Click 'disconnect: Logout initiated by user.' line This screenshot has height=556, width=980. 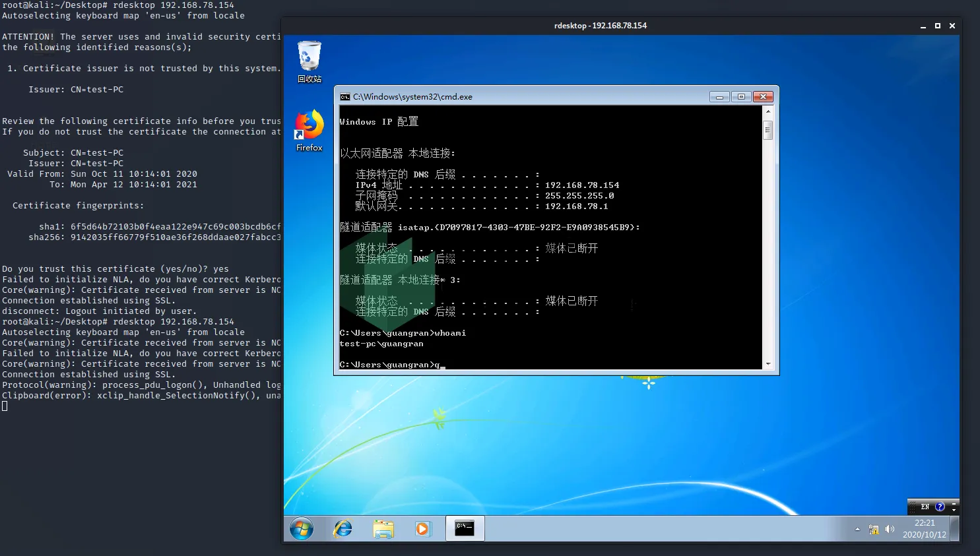click(100, 311)
